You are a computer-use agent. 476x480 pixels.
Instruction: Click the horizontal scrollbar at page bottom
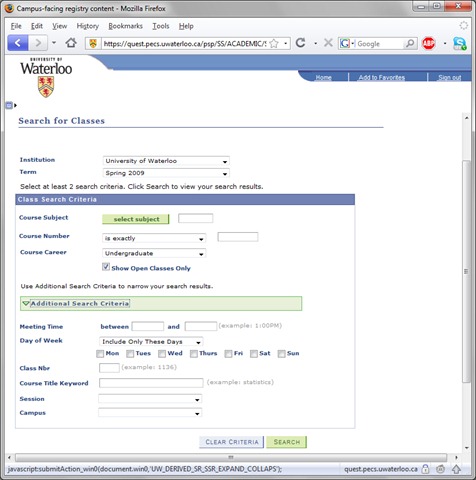[x=231, y=457]
